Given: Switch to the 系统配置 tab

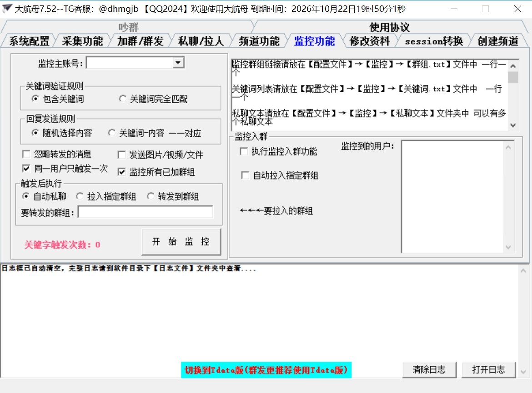Looking at the screenshot, I should click(30, 41).
